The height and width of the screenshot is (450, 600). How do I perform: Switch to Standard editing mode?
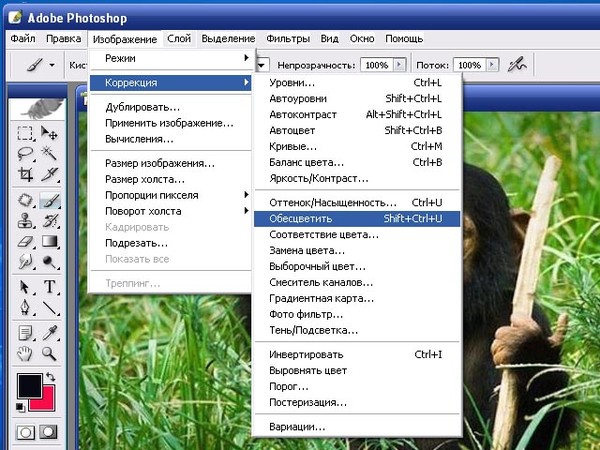(x=25, y=432)
